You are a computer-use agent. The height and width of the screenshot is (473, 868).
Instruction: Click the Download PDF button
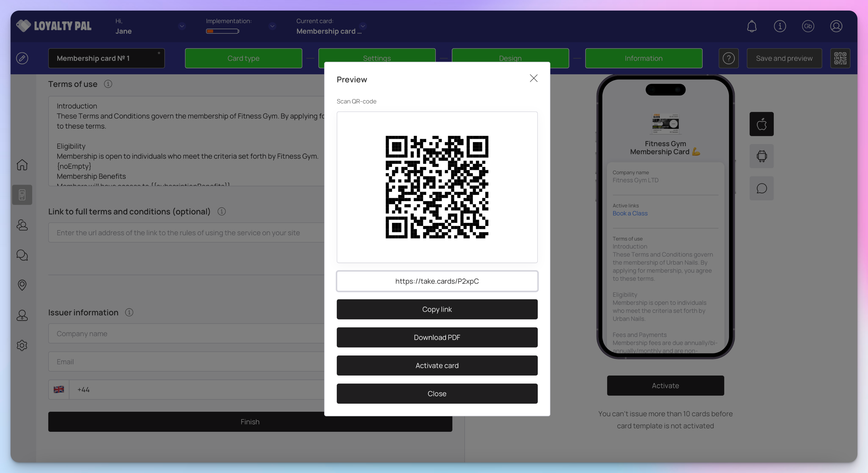point(437,337)
